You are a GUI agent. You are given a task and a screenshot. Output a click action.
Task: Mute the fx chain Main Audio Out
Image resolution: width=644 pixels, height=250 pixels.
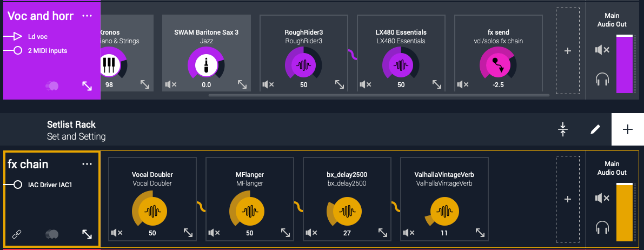(x=602, y=198)
